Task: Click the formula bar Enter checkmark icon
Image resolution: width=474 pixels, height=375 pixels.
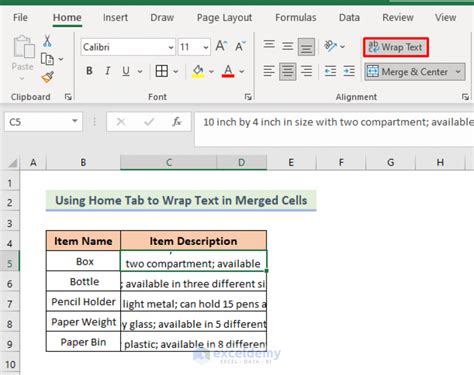Action: pos(149,122)
